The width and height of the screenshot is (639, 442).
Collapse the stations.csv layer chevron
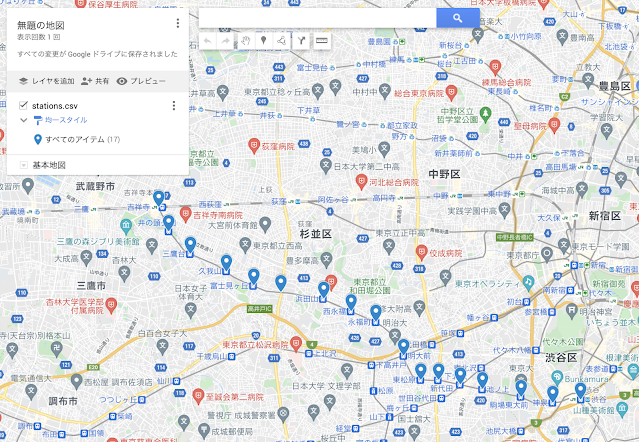[x=24, y=120]
